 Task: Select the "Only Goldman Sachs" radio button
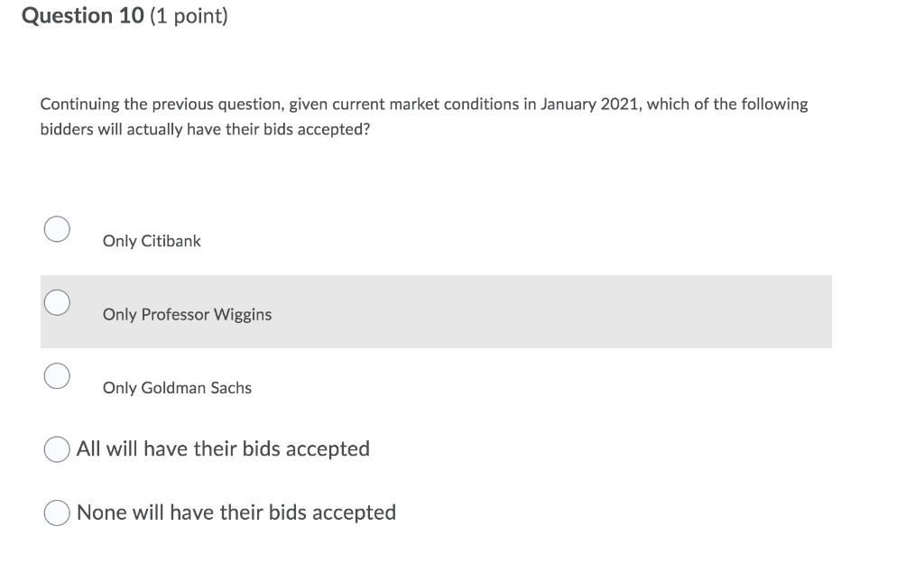point(56,375)
